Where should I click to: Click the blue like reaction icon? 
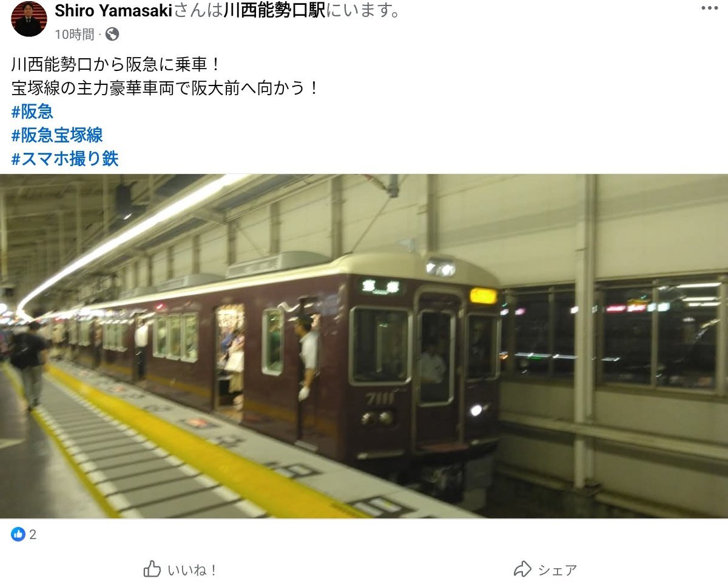coord(18,534)
